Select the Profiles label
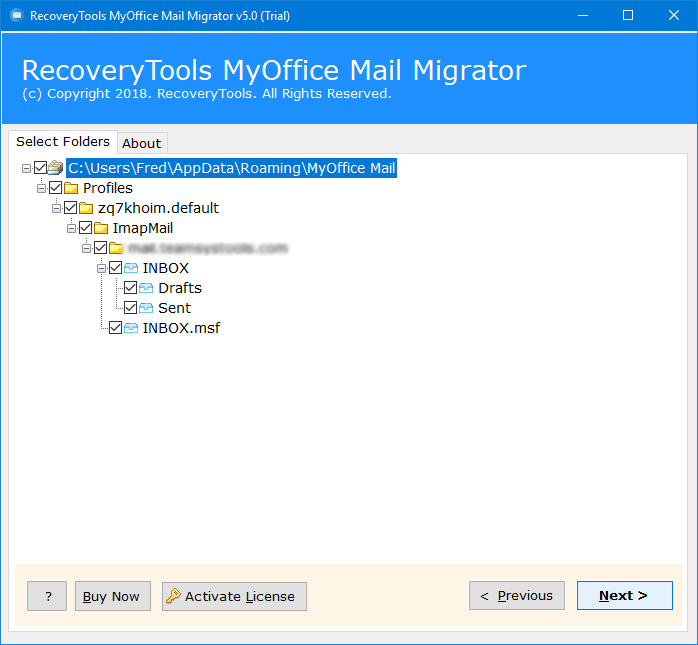This screenshot has height=645, width=698. pos(108,188)
